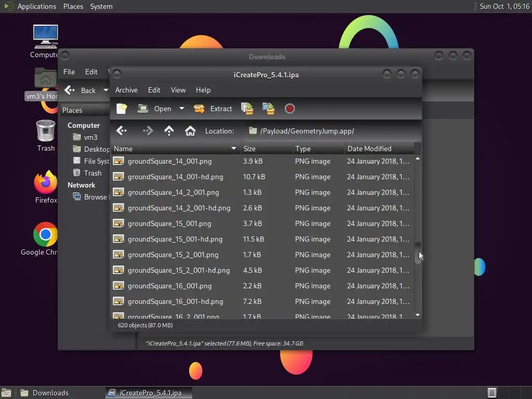Click the add files to archive icon
The image size is (532, 399).
247,109
